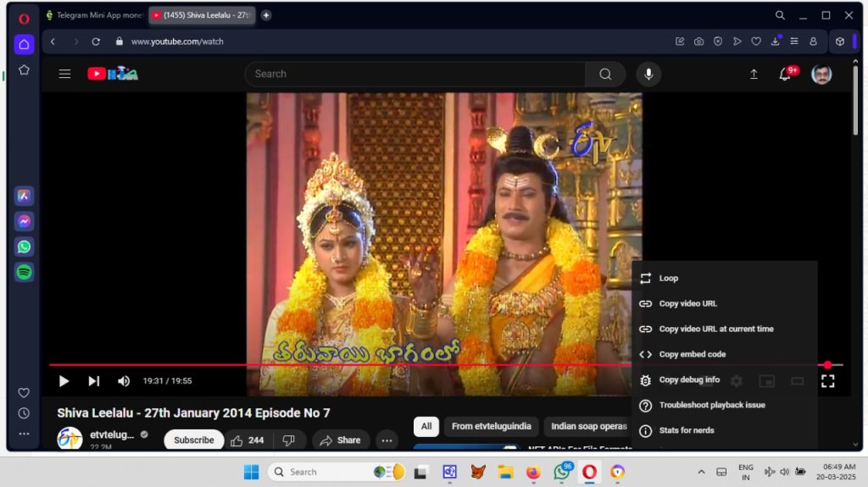868x487 pixels.
Task: Select Troubleshoot playback issue
Action: [724, 405]
